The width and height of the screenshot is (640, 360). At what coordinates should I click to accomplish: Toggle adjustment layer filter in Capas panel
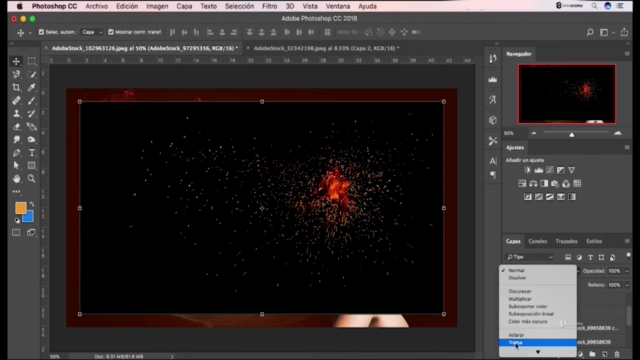(x=579, y=257)
